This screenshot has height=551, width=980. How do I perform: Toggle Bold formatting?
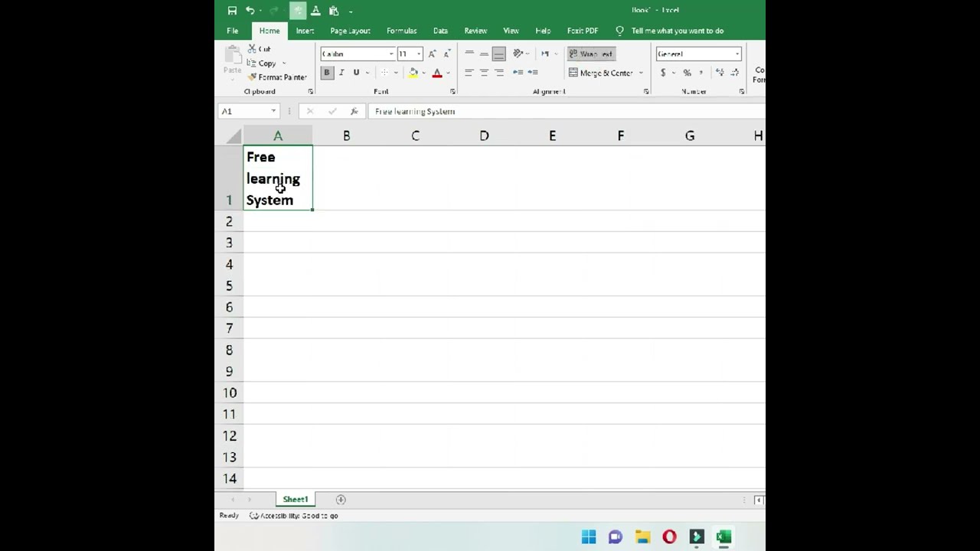point(327,73)
